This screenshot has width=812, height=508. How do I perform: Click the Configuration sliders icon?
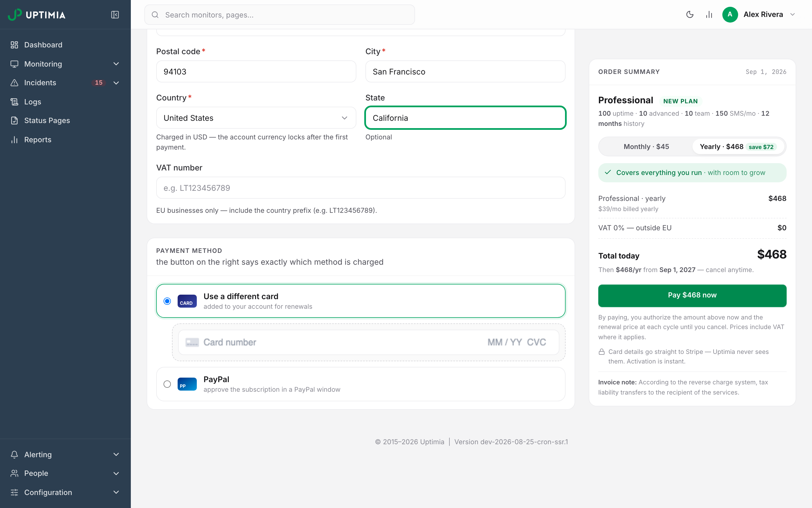[x=14, y=492]
